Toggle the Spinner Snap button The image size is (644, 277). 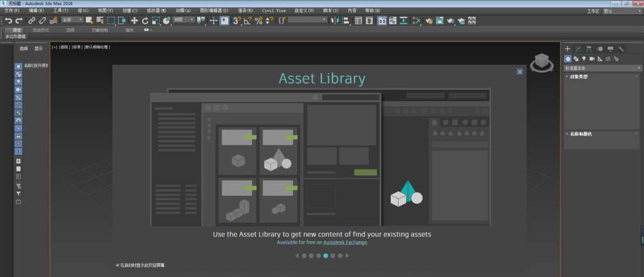[269, 21]
